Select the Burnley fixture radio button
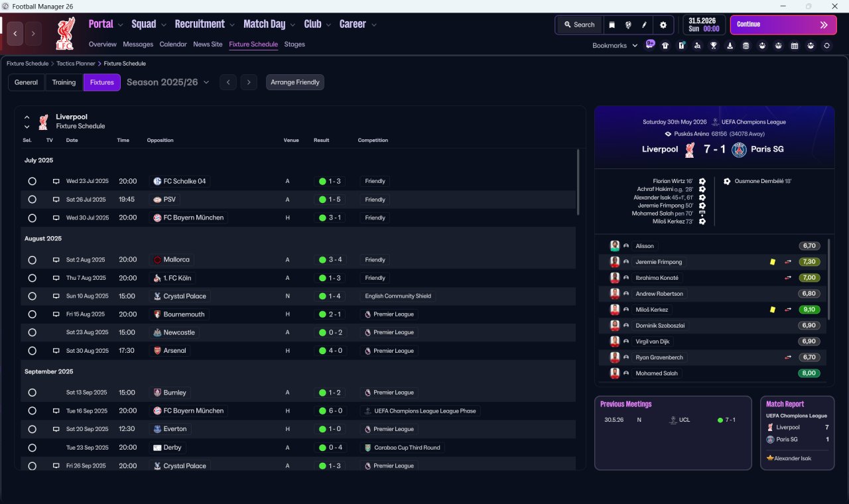 [x=32, y=393]
